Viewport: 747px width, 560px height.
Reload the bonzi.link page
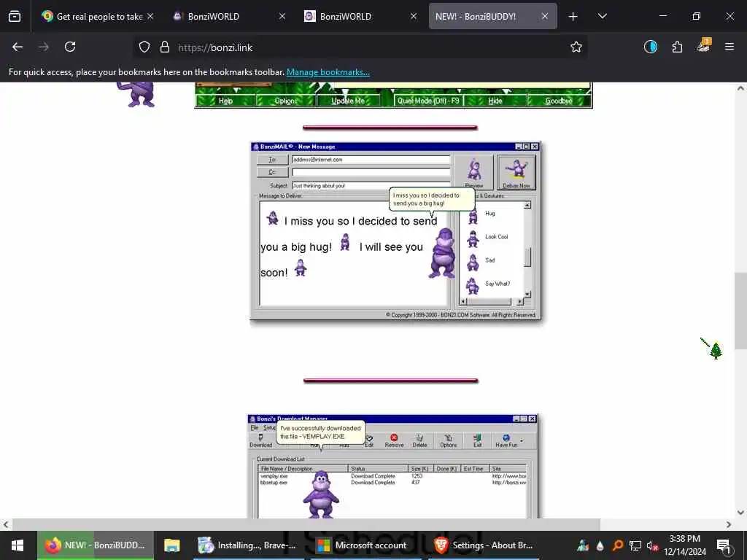click(70, 47)
